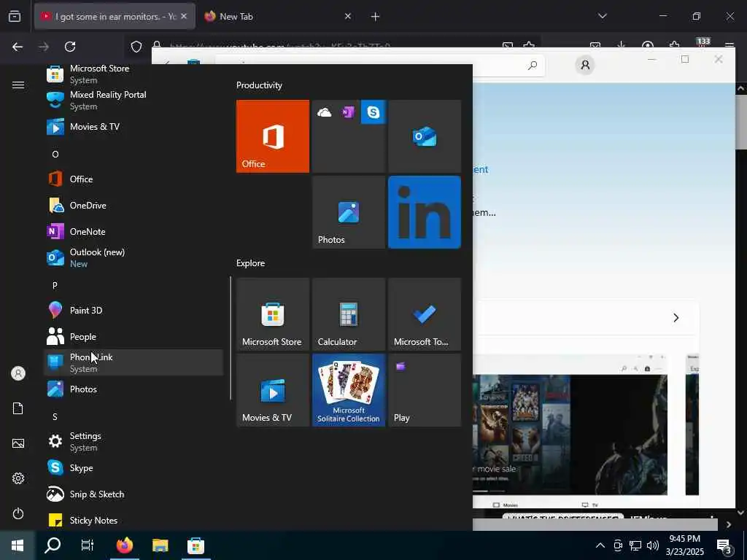Image resolution: width=747 pixels, height=560 pixels.
Task: Open the network icon in the tray
Action: coord(635,545)
